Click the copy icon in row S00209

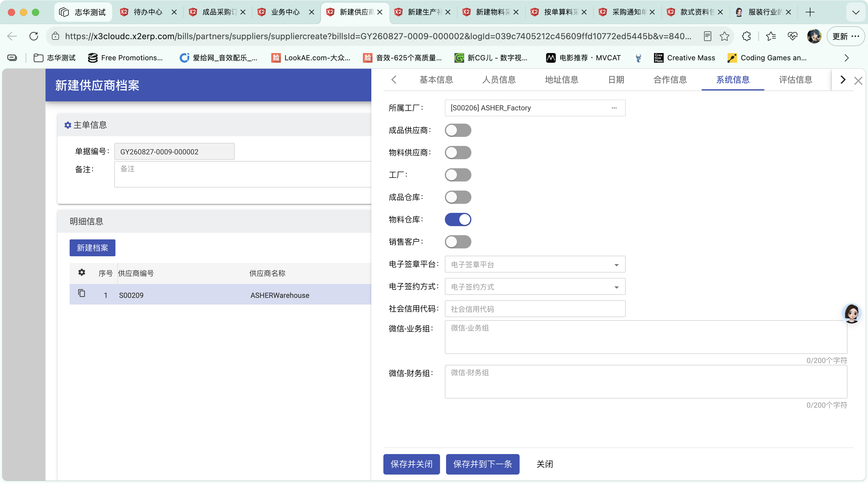click(82, 293)
